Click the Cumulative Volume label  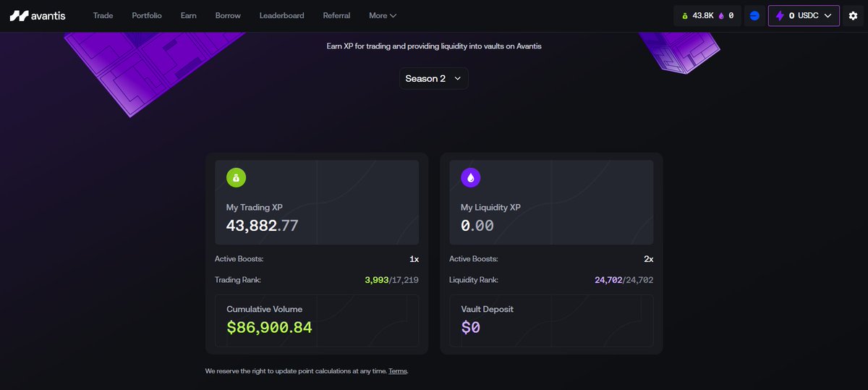click(x=265, y=309)
